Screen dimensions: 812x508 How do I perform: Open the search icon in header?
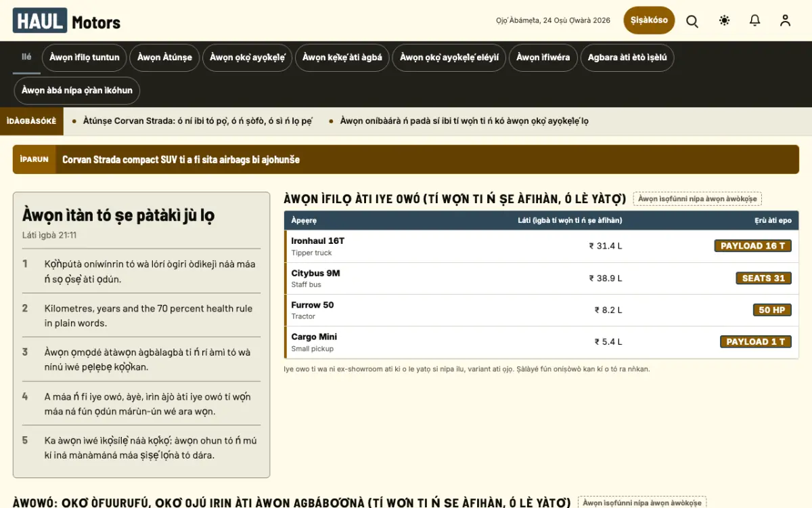[x=692, y=20]
